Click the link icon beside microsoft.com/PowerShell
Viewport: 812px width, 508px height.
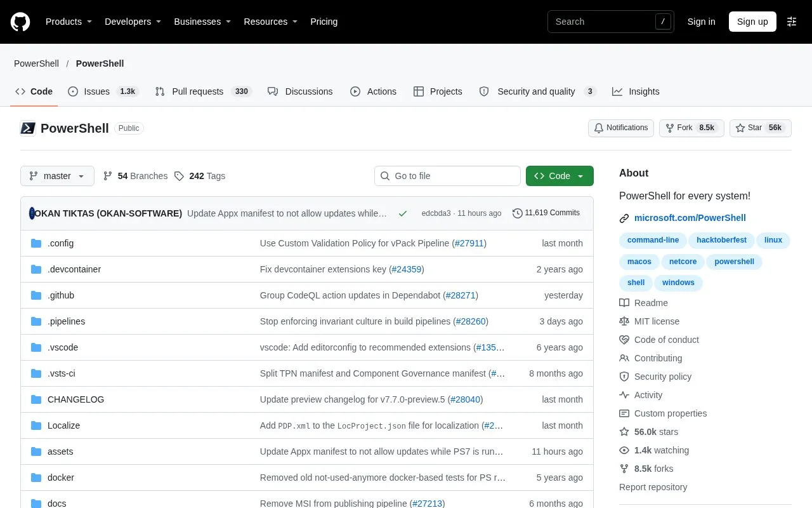[624, 218]
